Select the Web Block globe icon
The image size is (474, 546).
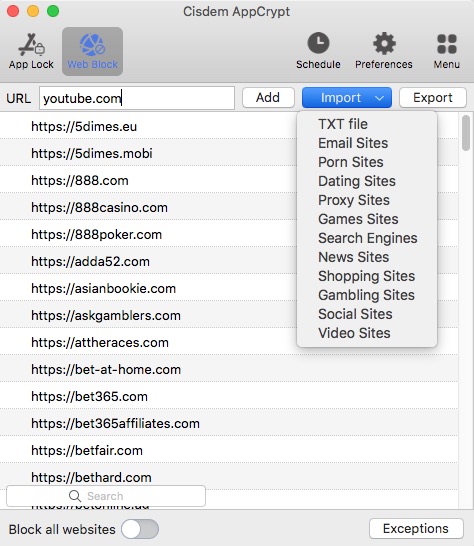[92, 45]
